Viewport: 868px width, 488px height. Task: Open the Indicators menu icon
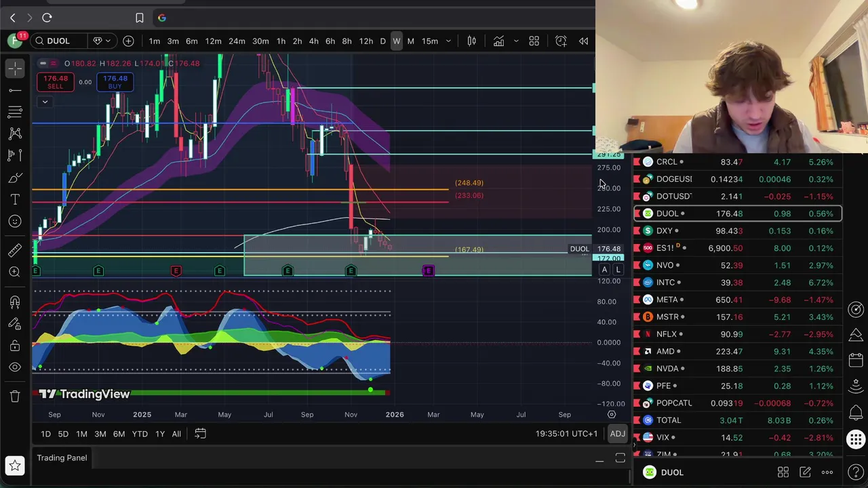point(498,41)
